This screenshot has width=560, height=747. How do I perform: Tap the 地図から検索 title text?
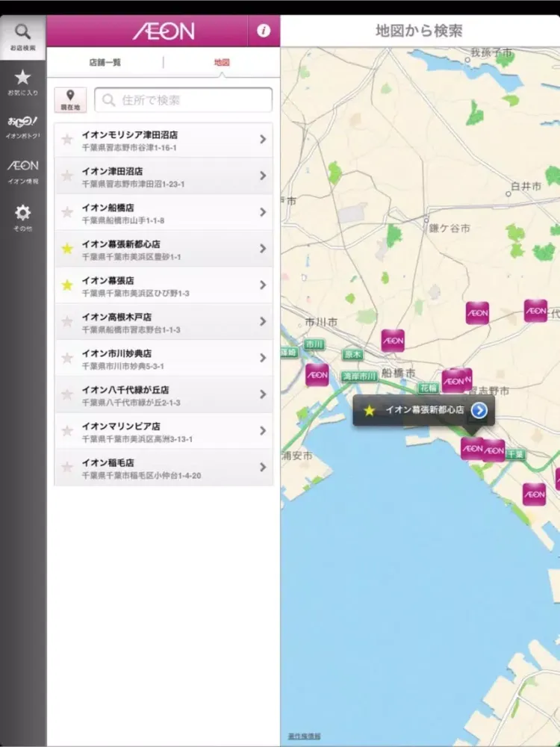(x=419, y=31)
